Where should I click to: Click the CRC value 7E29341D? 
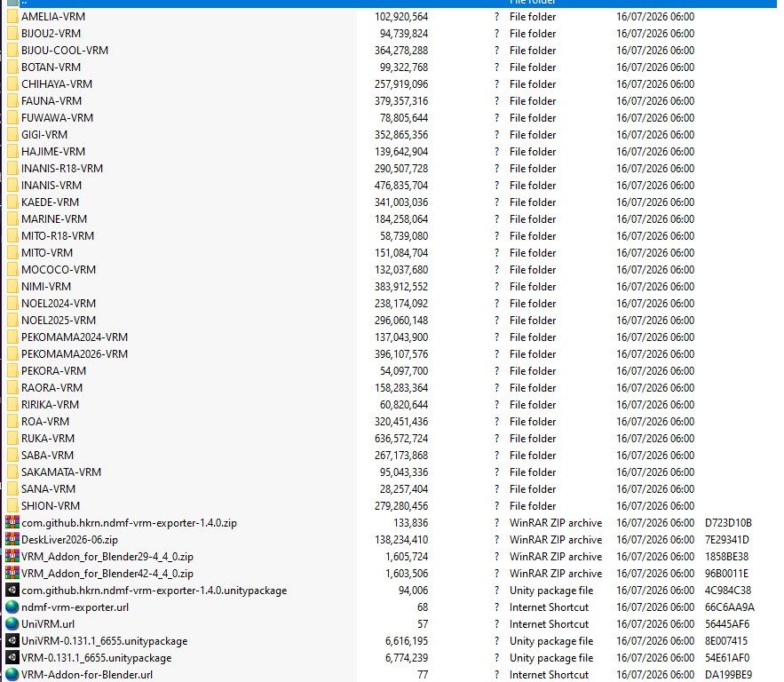point(727,540)
